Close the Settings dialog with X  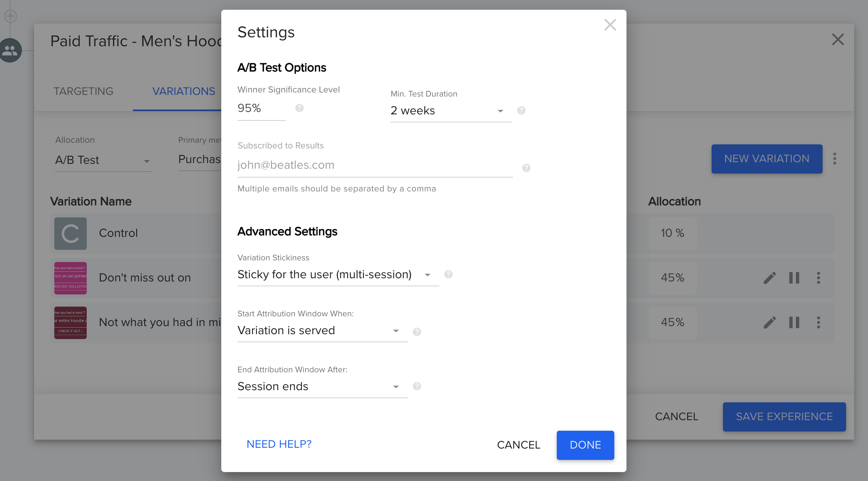[x=610, y=25]
